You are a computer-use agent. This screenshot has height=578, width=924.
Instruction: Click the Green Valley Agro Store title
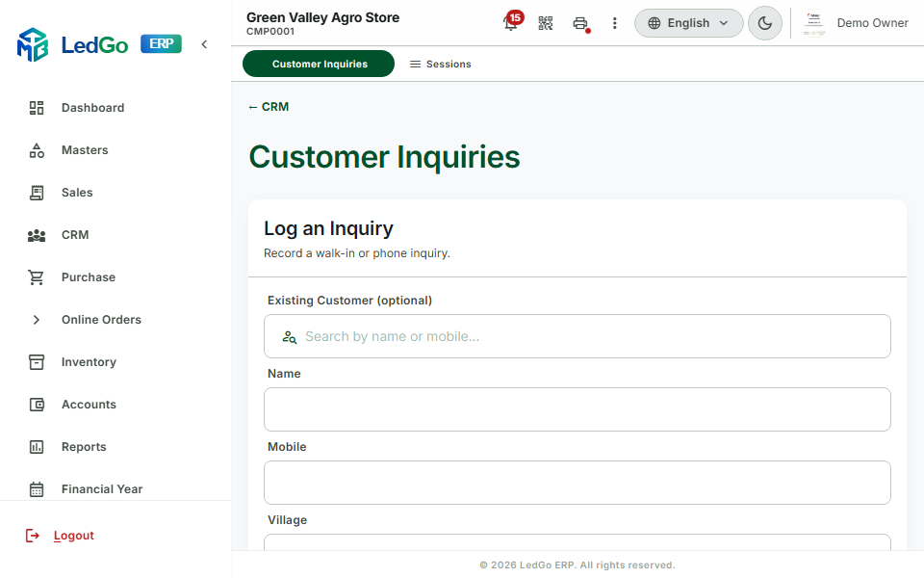[x=323, y=17]
